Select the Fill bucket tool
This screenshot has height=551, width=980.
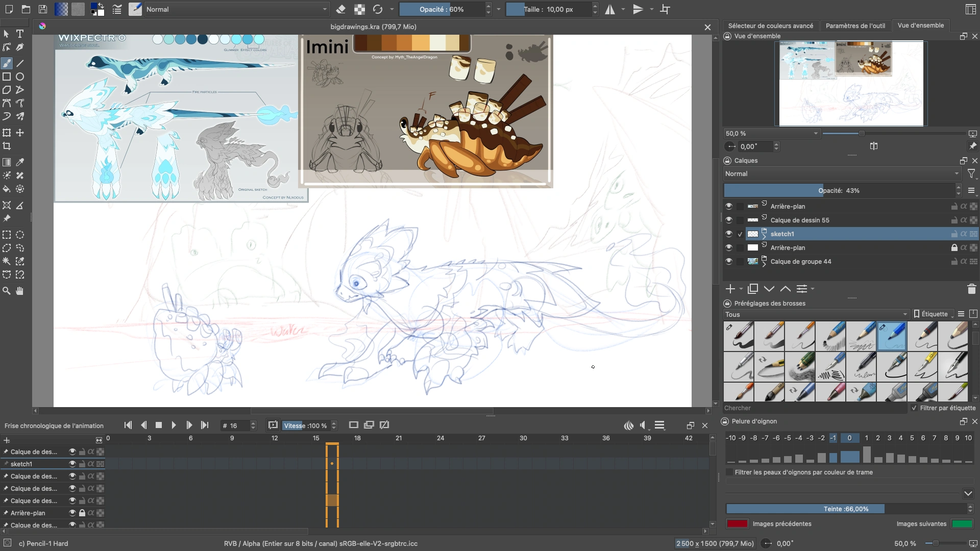tap(7, 188)
